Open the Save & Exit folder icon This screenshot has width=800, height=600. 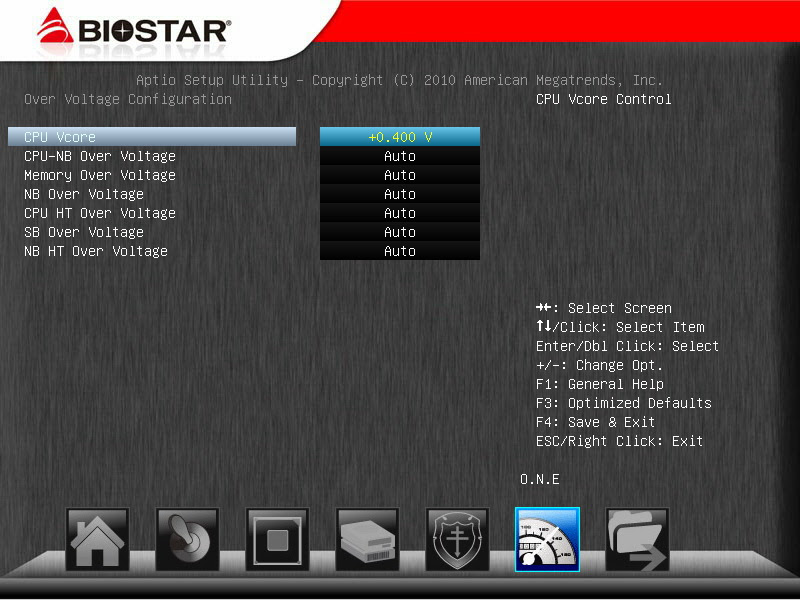(x=637, y=539)
